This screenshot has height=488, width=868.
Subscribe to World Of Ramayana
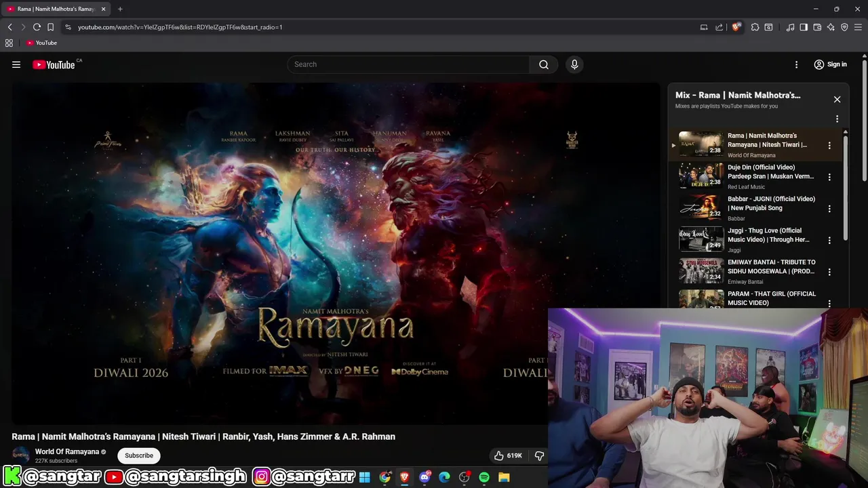point(139,455)
